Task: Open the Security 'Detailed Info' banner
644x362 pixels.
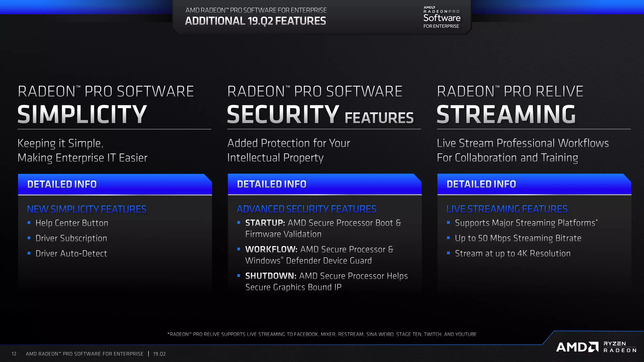Action: [325, 184]
